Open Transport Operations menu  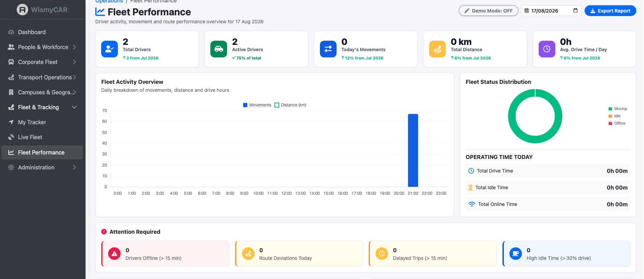tap(42, 77)
